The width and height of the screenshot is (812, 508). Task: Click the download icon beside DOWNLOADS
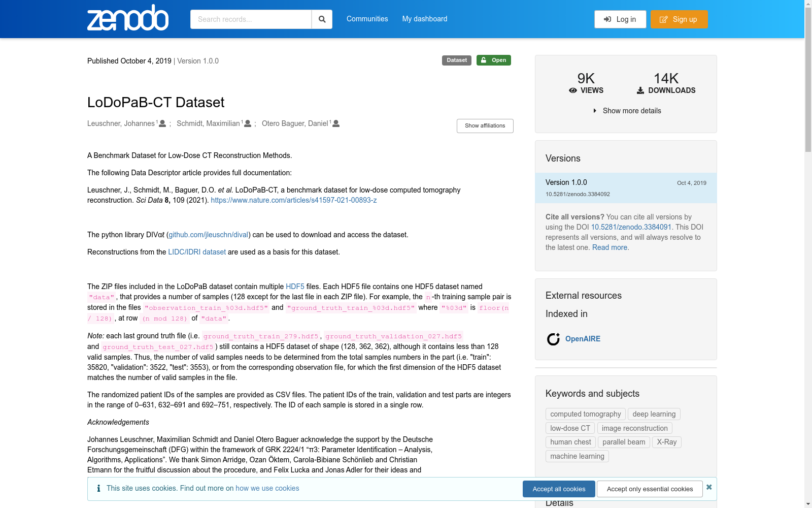640,90
